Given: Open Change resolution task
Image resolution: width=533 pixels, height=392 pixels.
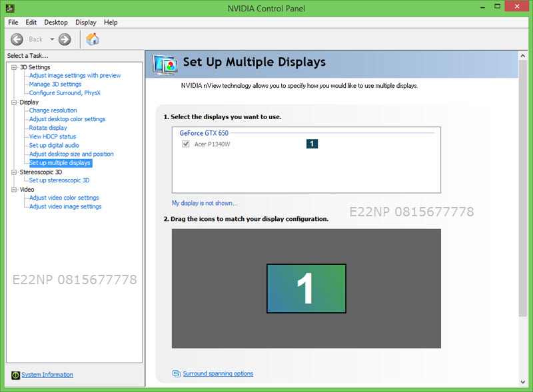Looking at the screenshot, I should pyautogui.click(x=53, y=110).
